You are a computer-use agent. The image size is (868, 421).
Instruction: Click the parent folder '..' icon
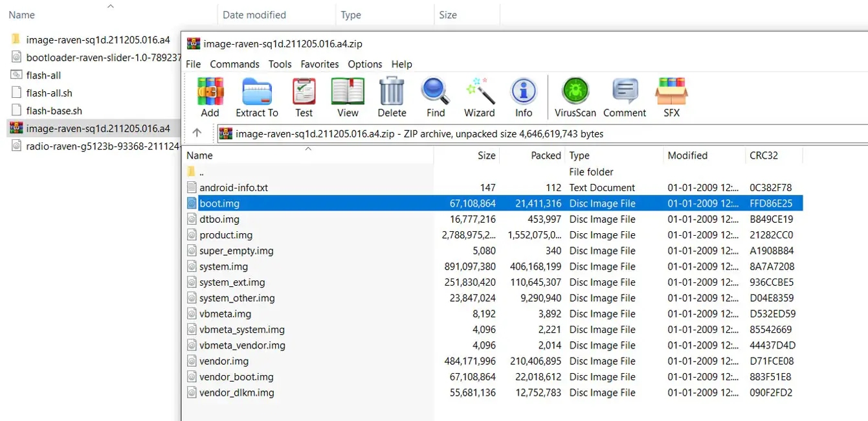click(191, 172)
